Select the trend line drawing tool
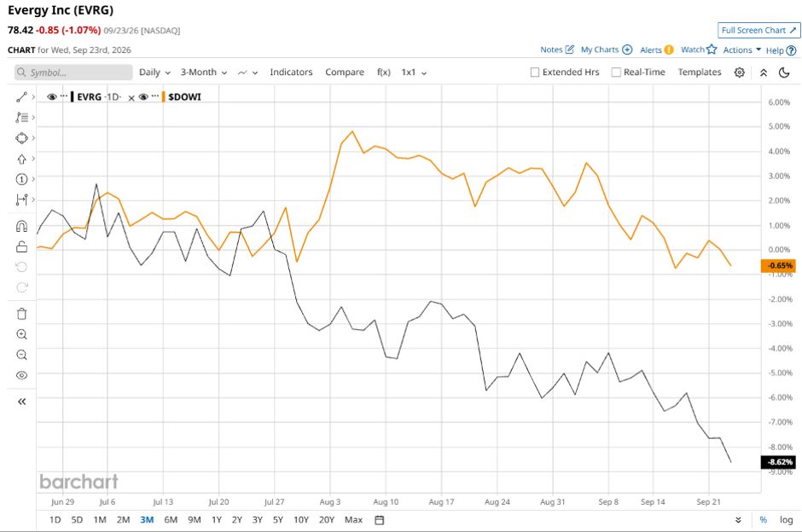 pos(21,97)
